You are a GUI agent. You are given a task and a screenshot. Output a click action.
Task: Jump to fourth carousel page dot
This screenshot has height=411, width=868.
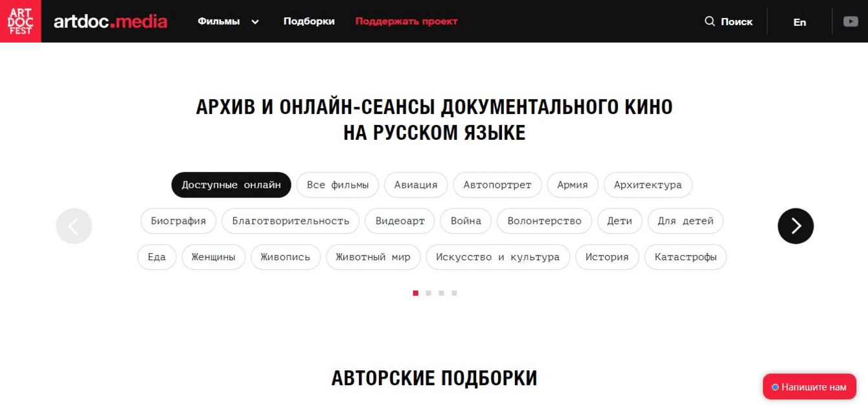(454, 293)
